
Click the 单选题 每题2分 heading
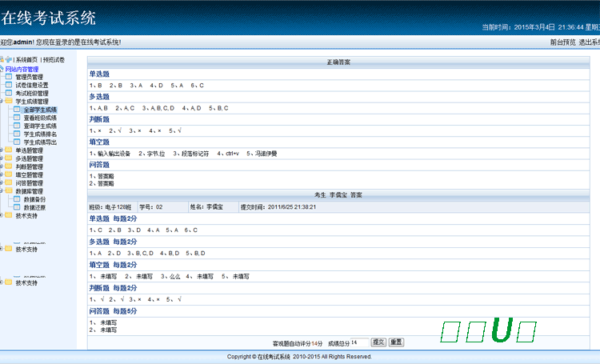[x=113, y=218]
